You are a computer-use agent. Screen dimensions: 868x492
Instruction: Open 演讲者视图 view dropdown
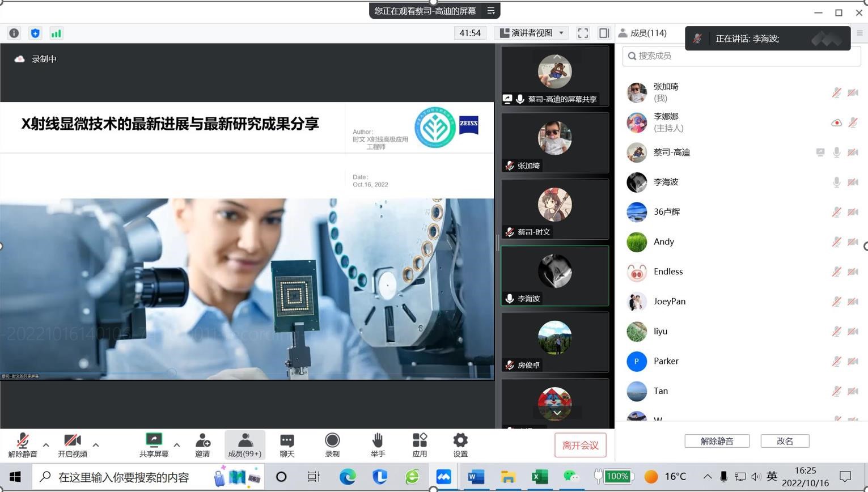point(532,33)
